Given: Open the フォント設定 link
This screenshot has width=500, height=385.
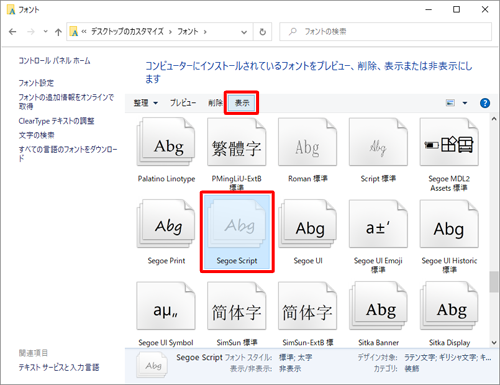Looking at the screenshot, I should (36, 83).
